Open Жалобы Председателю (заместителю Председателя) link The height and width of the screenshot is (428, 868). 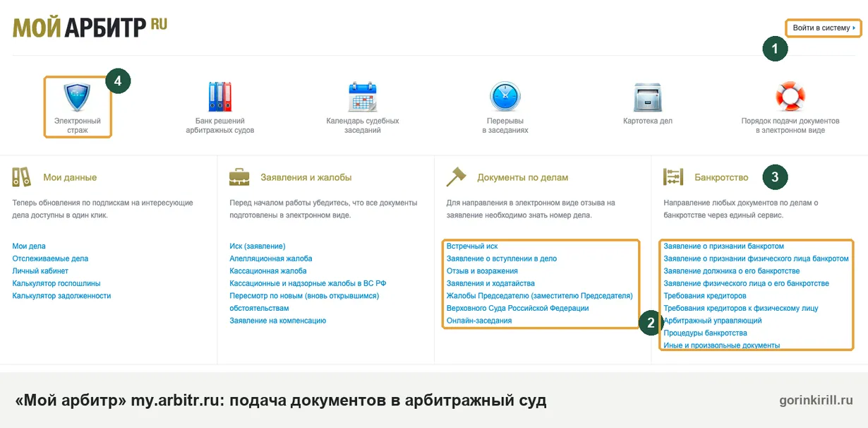point(540,302)
